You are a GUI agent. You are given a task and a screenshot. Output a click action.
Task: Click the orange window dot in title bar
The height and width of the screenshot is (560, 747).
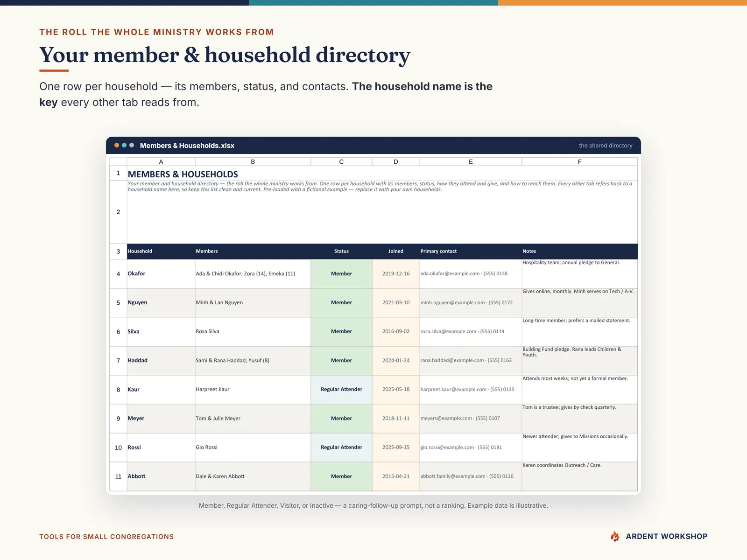point(117,145)
